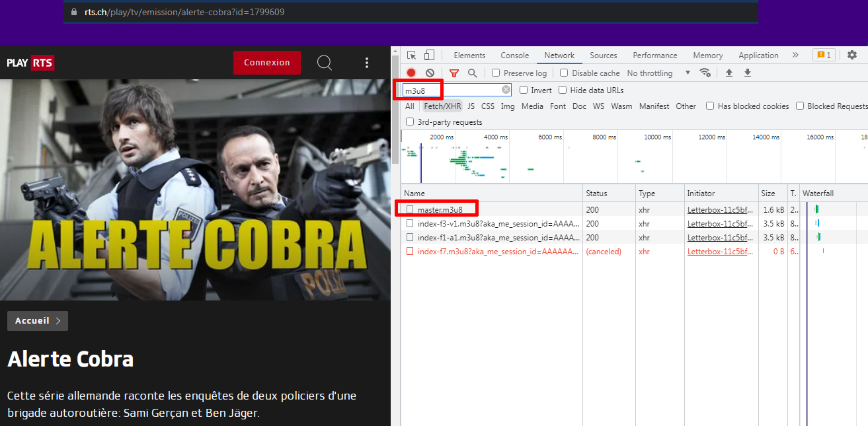The width and height of the screenshot is (868, 426).
Task: Open network search magnifier in DevTools
Action: [472, 73]
